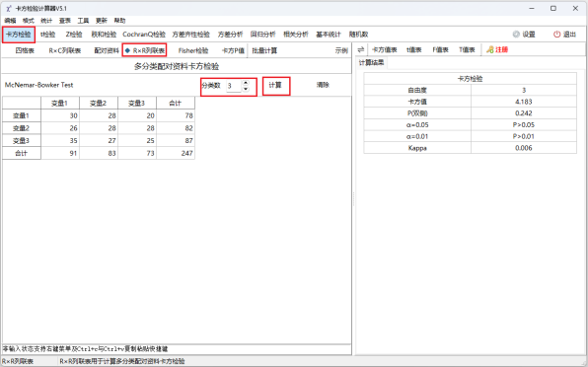Select the R×C列联表 sub-tab

pos(65,50)
